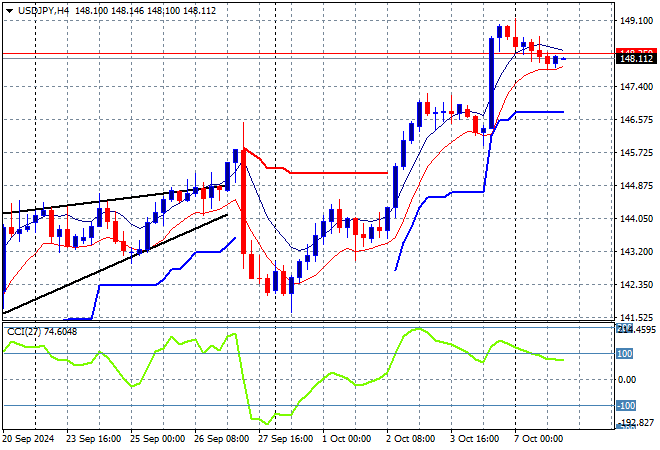Click the 1 Oct 00:00 time label
660x450 pixels.
(346, 439)
